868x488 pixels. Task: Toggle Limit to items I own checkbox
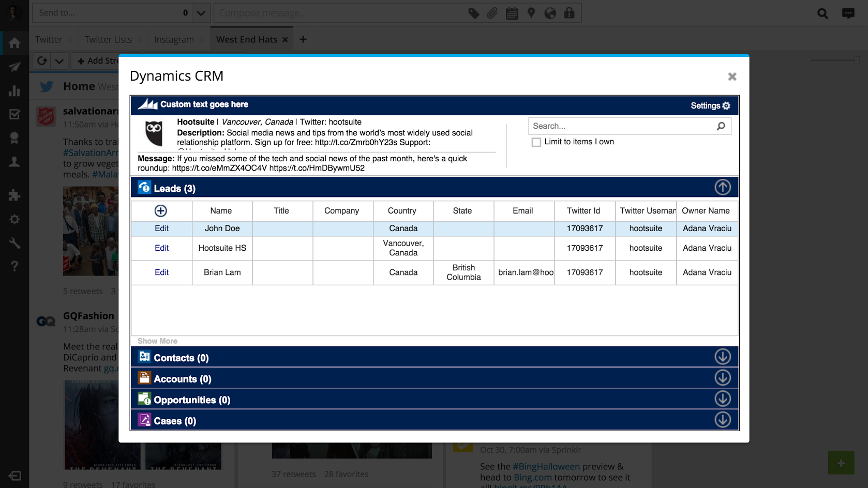pos(536,142)
